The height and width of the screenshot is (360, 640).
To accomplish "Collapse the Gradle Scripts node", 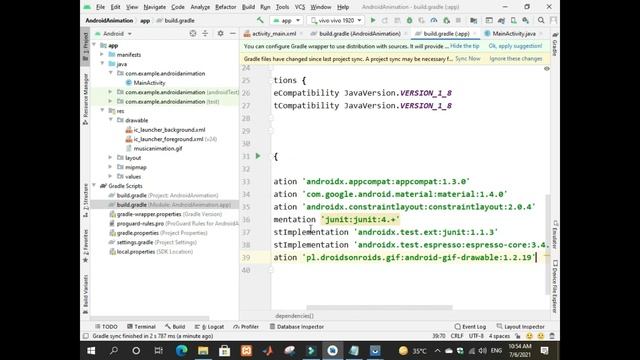I will (x=94, y=186).
